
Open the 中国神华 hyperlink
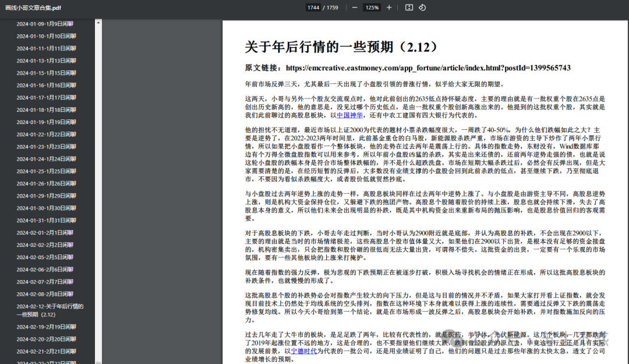[349, 115]
